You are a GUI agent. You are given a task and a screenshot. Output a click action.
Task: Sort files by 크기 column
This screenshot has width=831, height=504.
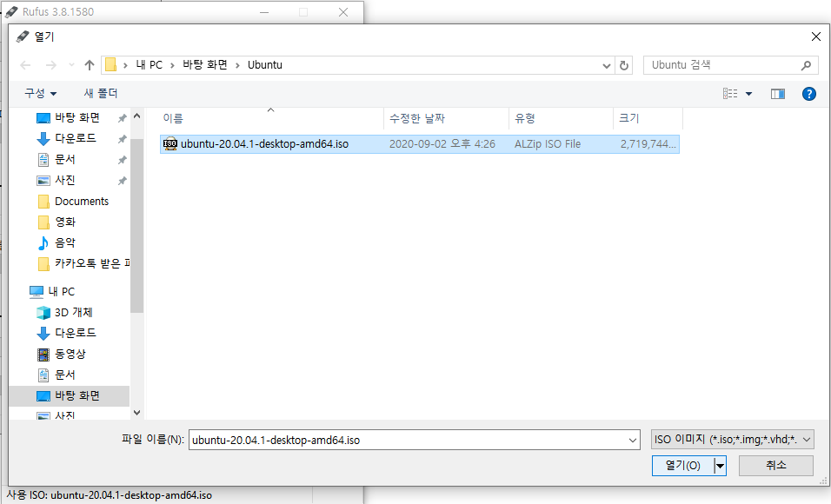[x=629, y=118]
